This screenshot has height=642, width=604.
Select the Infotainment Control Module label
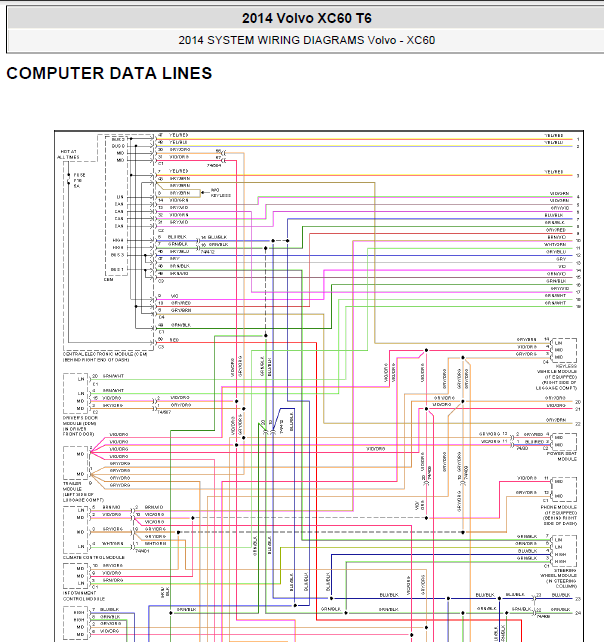pyautogui.click(x=84, y=596)
